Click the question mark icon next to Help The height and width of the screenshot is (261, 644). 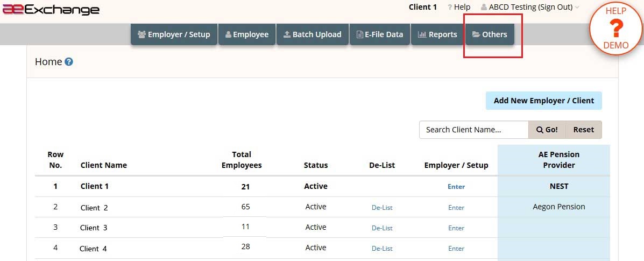(x=450, y=8)
